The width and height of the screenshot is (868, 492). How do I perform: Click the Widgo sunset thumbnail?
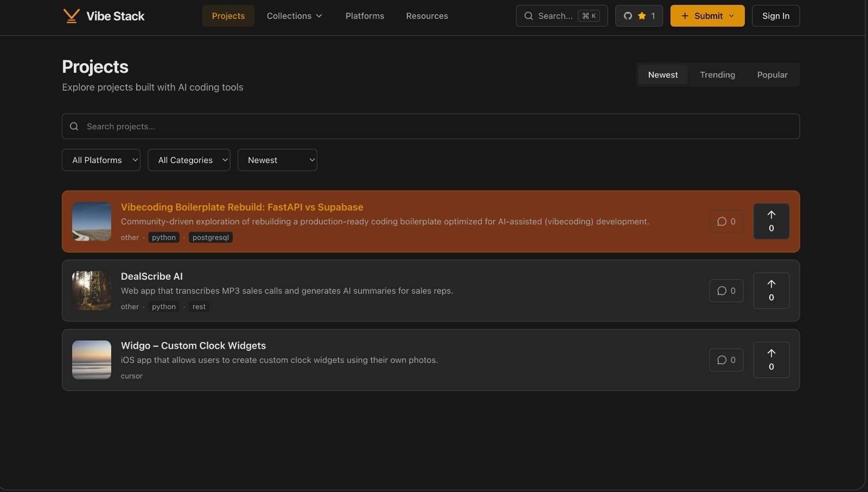coord(92,360)
